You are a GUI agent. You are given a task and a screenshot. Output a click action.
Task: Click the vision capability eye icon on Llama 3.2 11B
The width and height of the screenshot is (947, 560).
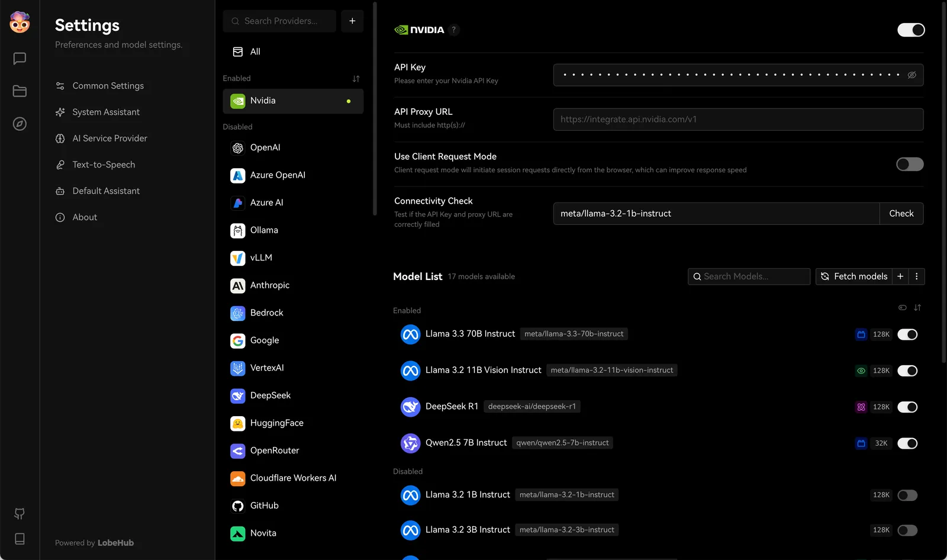[861, 371]
